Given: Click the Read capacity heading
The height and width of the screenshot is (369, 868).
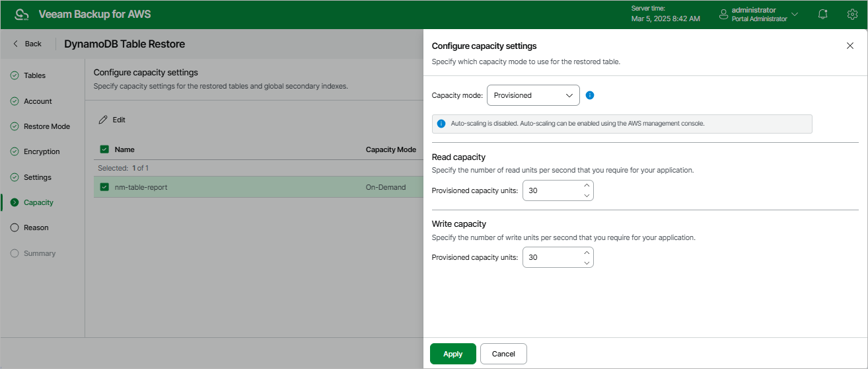Looking at the screenshot, I should (458, 157).
